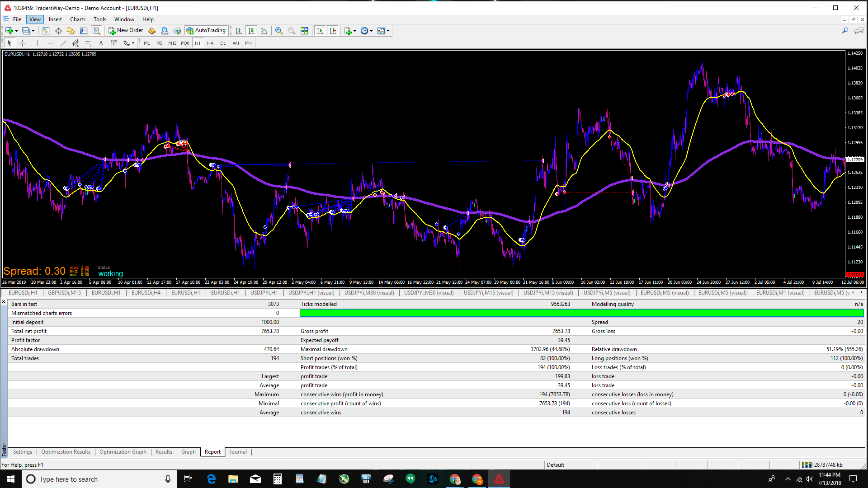Switch to EURUSDi,H4 chart tab
The height and width of the screenshot is (488, 868).
tap(146, 293)
